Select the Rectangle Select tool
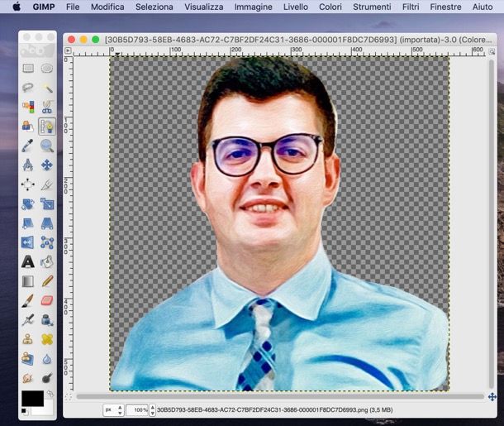 (28, 68)
